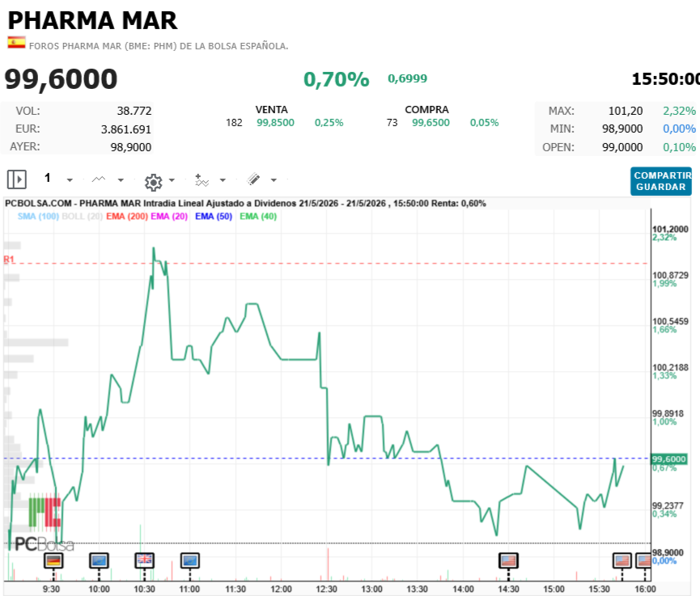Click the add indicator icon

202,180
